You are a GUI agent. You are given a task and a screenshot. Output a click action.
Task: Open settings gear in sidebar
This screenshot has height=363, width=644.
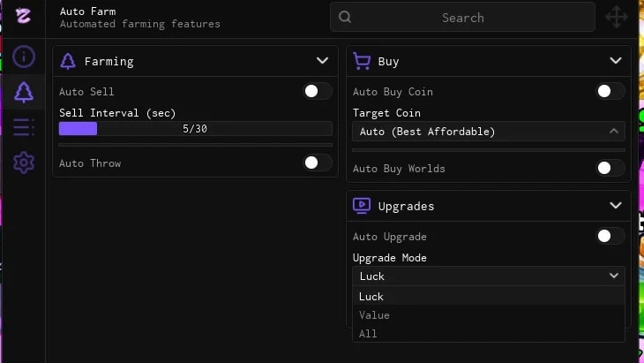[x=24, y=163]
